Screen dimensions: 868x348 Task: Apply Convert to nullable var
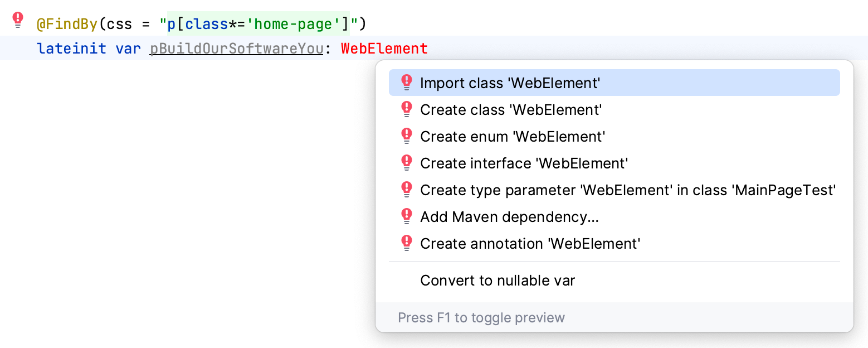point(498,281)
